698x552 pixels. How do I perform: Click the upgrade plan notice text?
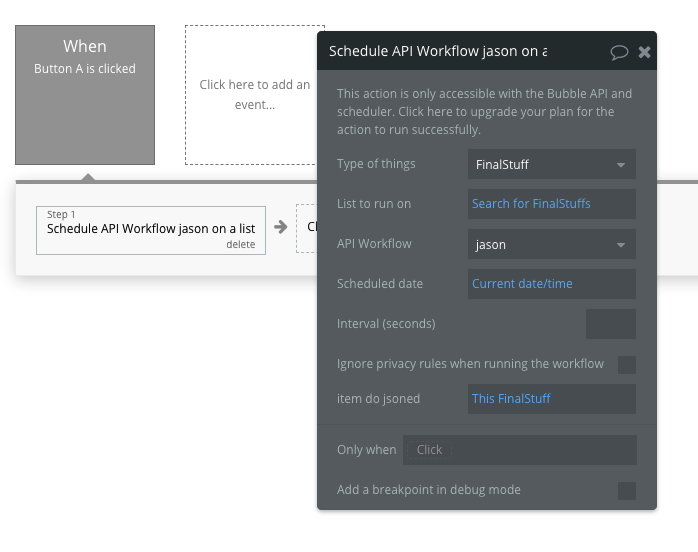point(484,112)
